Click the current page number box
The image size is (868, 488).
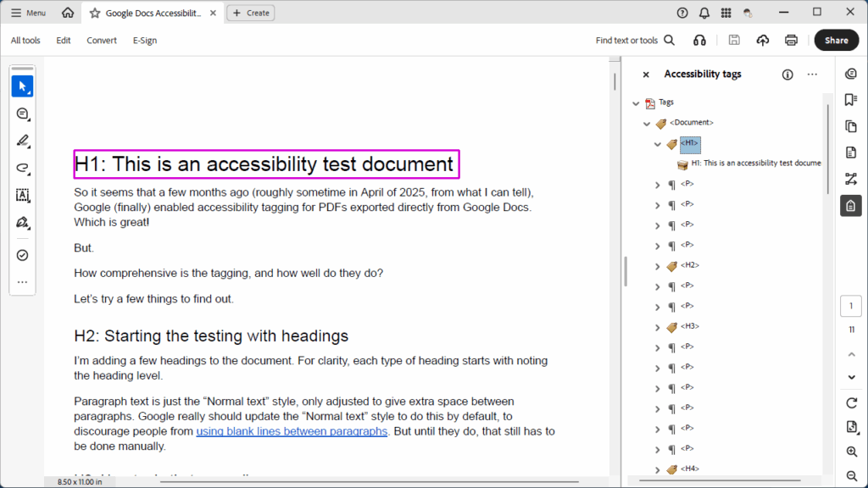pyautogui.click(x=851, y=306)
